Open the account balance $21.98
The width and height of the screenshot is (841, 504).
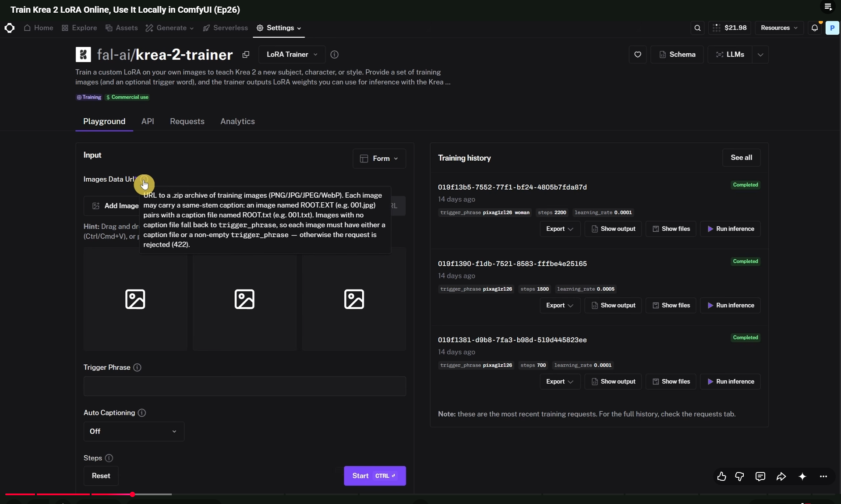tap(730, 28)
